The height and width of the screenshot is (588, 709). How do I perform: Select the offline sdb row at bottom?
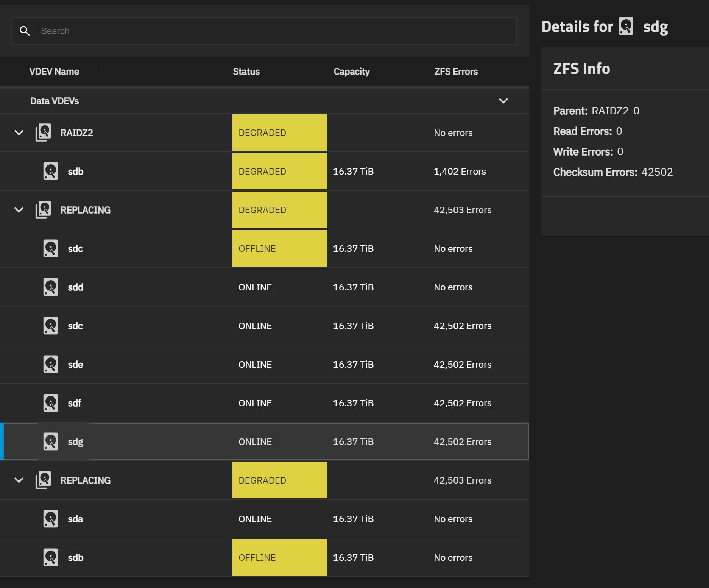tap(265, 557)
